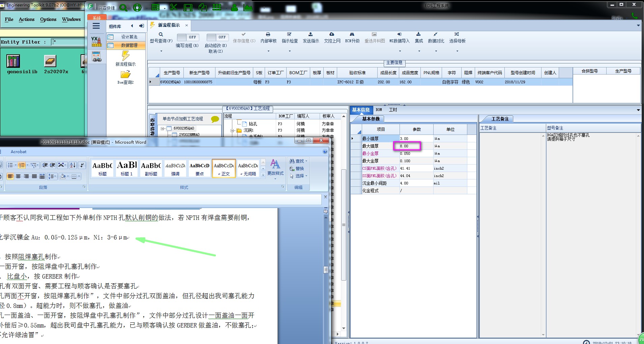
Task: Click the 集成 download icon
Action: point(418,34)
